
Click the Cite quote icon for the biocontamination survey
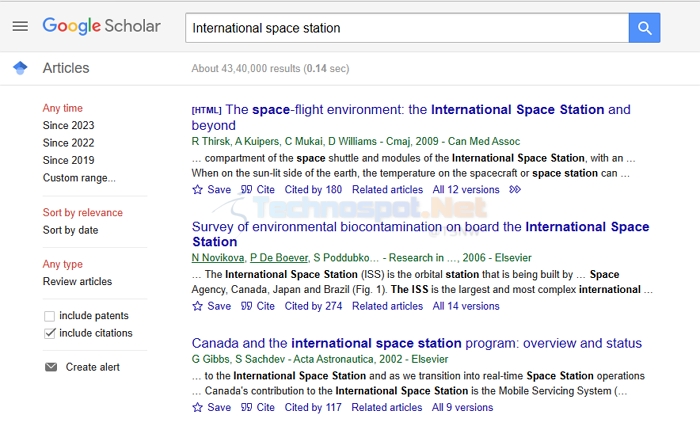pyautogui.click(x=246, y=306)
